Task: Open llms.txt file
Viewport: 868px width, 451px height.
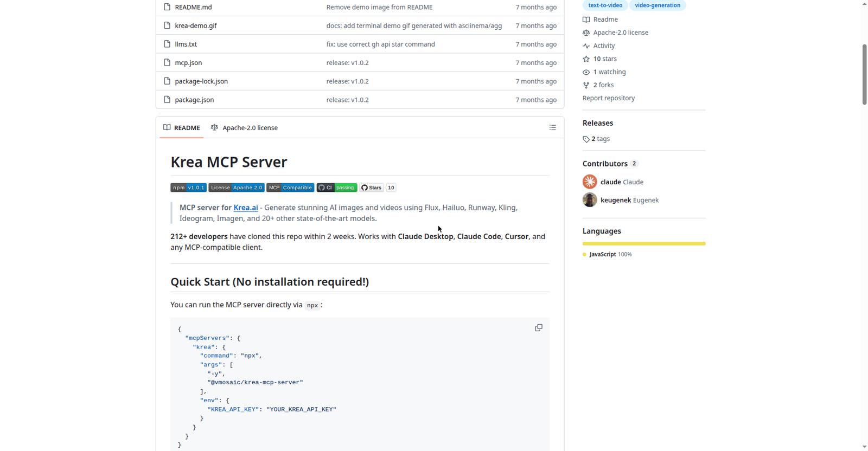Action: (186, 44)
